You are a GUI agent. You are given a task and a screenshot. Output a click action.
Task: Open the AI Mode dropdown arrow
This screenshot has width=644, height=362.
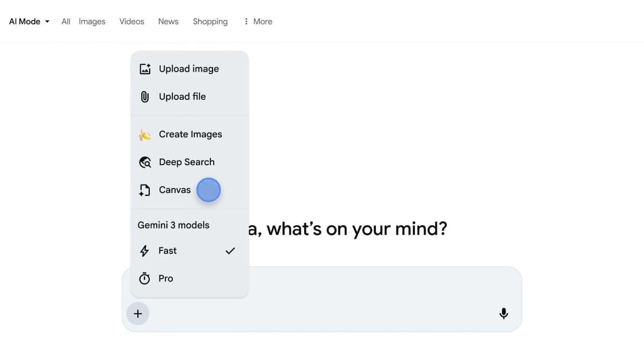47,22
